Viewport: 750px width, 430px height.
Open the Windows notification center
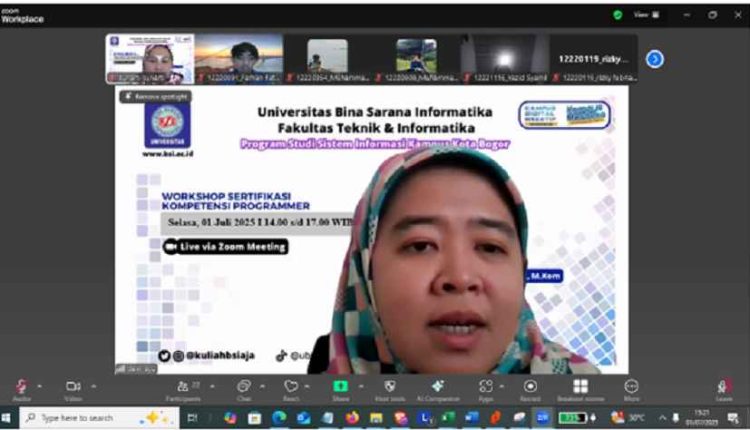point(733,419)
